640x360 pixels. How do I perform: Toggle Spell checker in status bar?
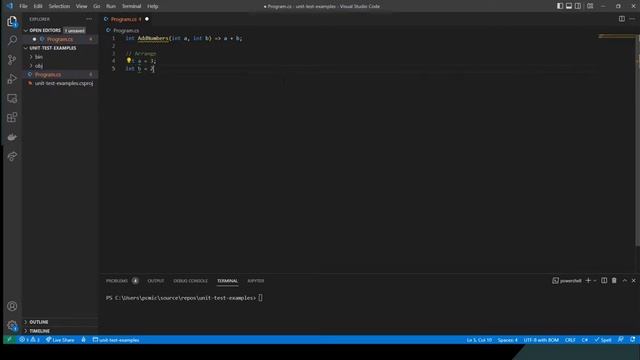click(x=603, y=340)
